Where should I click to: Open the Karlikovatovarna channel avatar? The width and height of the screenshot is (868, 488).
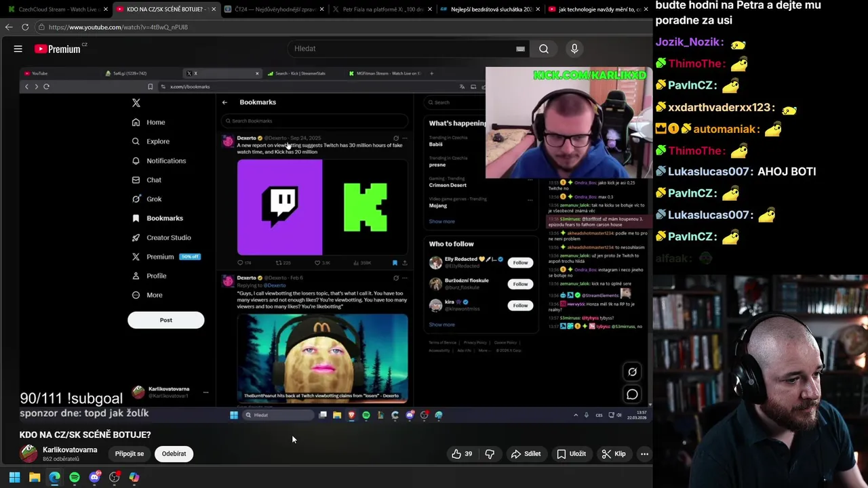pos(28,454)
